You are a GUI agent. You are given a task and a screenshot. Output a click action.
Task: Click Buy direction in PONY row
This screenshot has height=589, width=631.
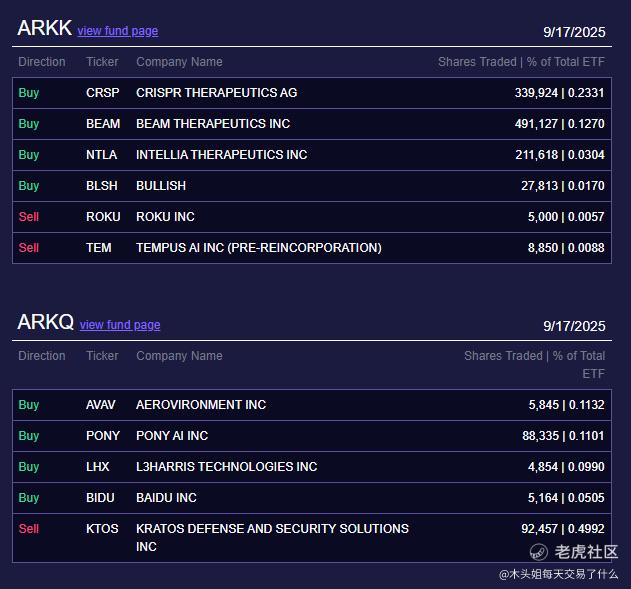point(29,436)
